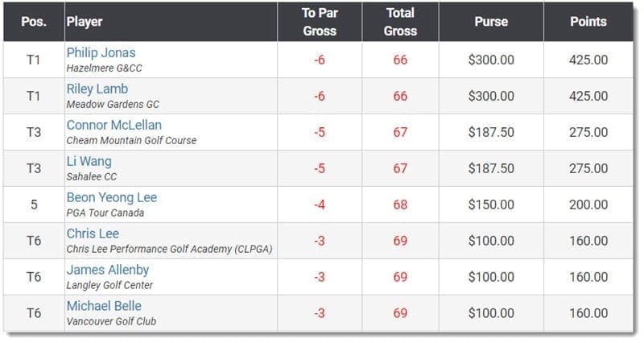Click the Pos. column header
644x343 pixels.
(34, 22)
